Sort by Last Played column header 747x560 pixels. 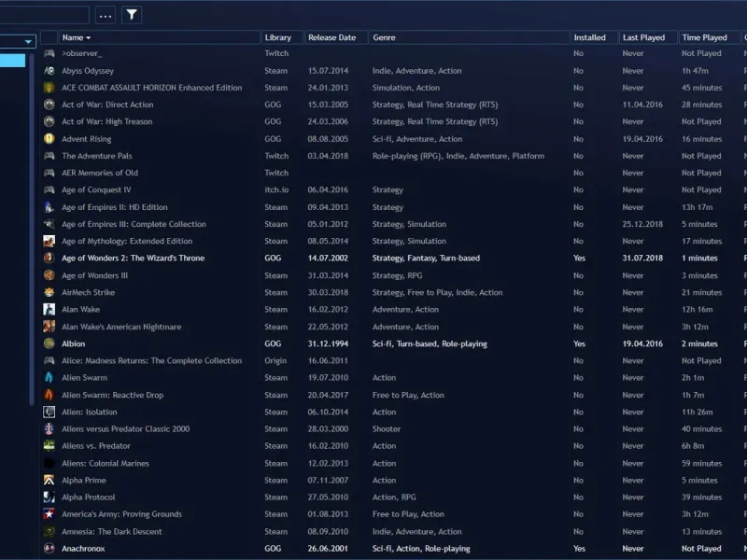point(648,37)
